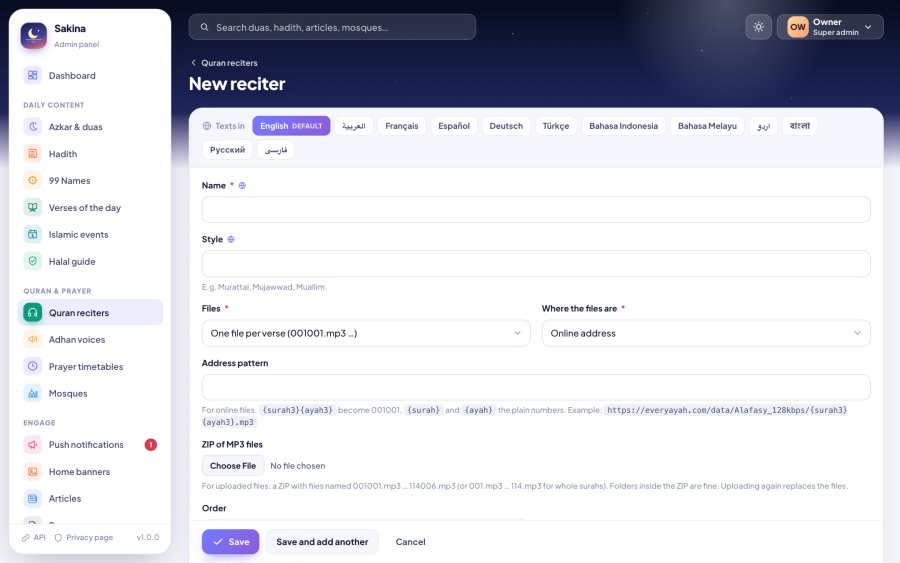This screenshot has height=563, width=900.
Task: Click Choose File for ZIP upload
Action: (x=233, y=465)
